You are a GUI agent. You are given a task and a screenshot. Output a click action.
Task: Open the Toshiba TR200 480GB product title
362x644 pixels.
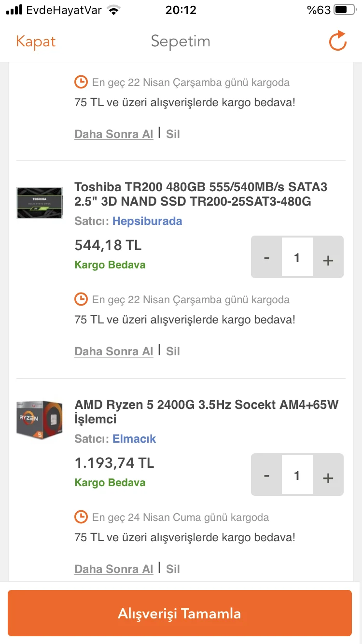[x=201, y=194]
